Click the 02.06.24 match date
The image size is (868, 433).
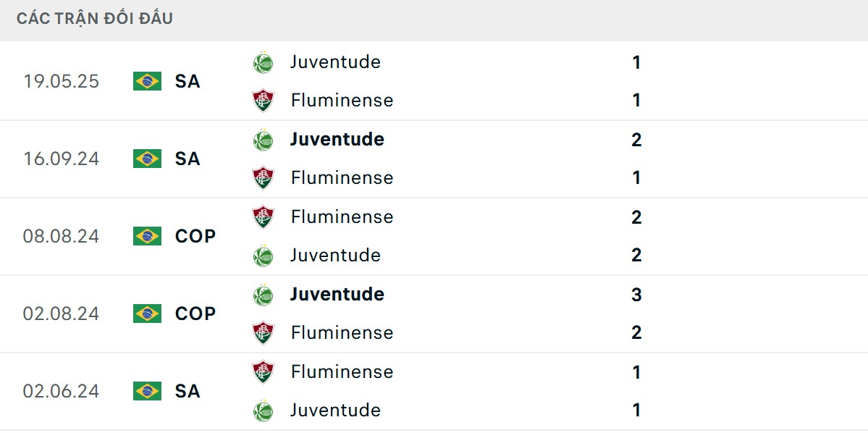tap(61, 391)
